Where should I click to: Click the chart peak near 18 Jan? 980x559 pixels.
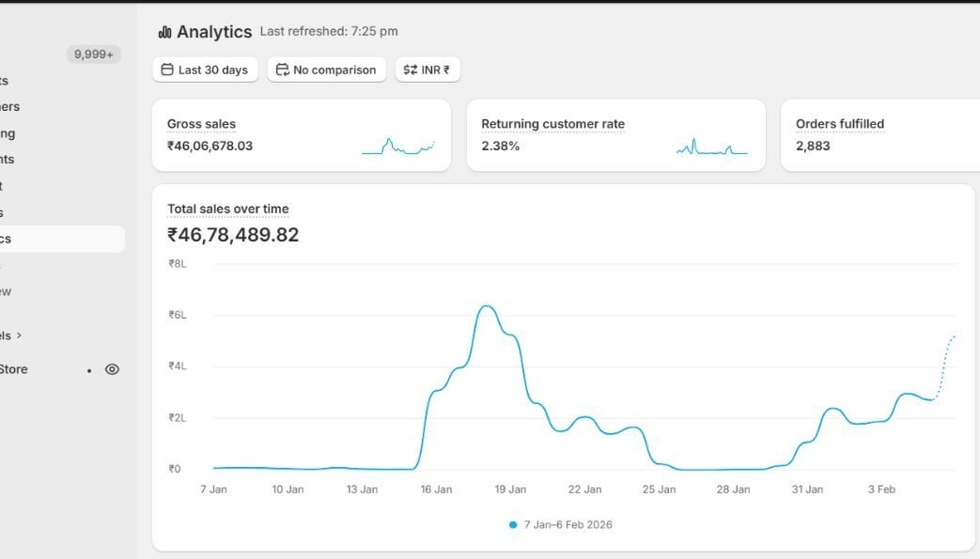(487, 305)
